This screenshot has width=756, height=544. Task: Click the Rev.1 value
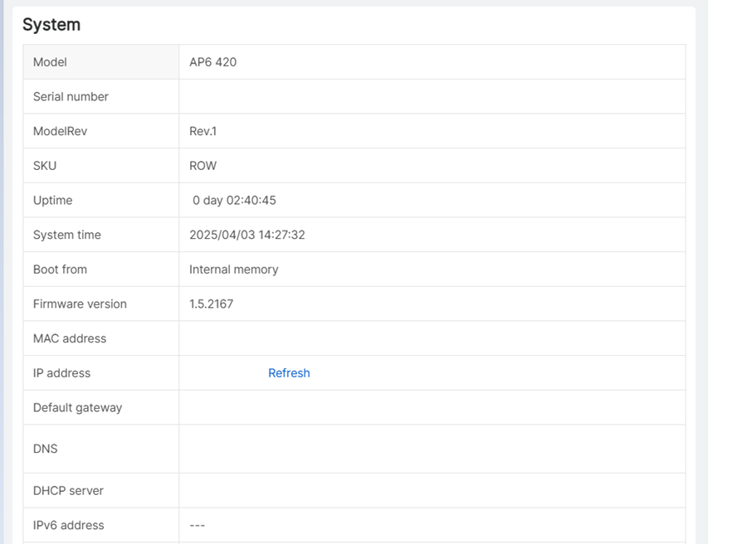point(202,131)
